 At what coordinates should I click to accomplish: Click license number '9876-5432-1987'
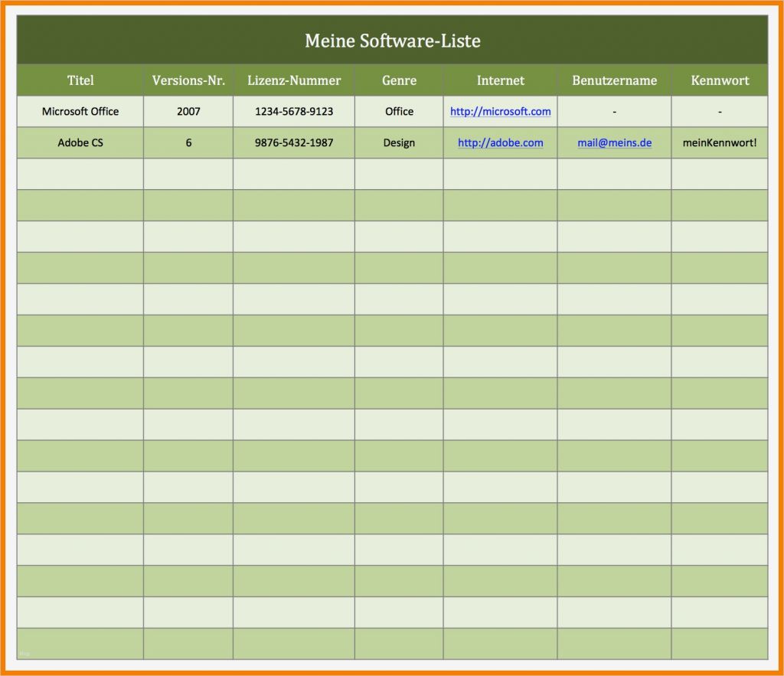coord(293,142)
